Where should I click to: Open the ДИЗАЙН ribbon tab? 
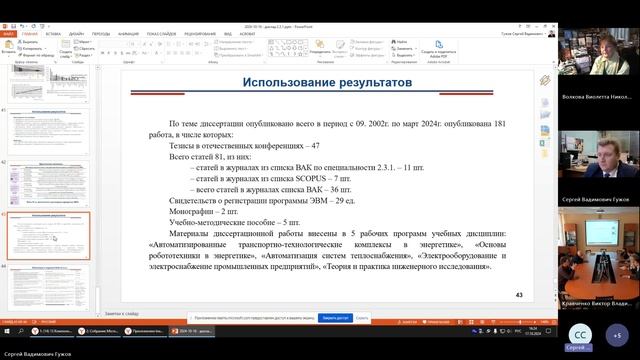[76, 34]
